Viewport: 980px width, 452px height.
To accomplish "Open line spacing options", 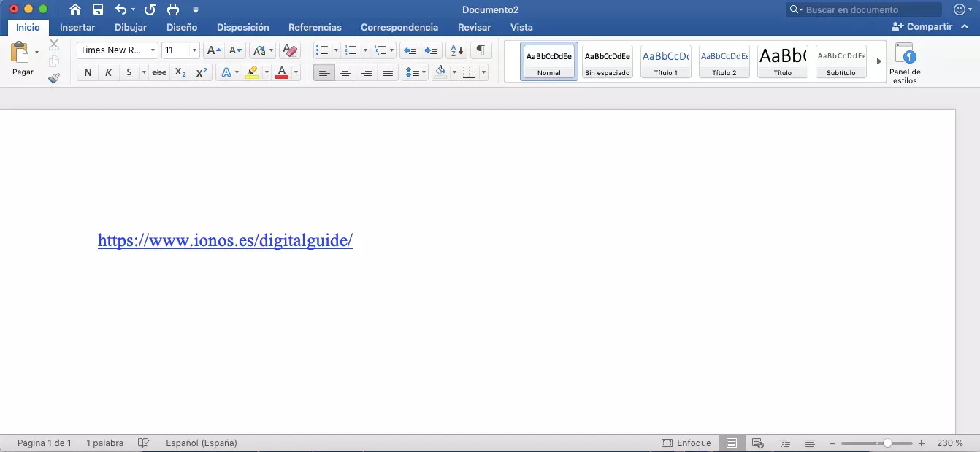I will pyautogui.click(x=415, y=72).
